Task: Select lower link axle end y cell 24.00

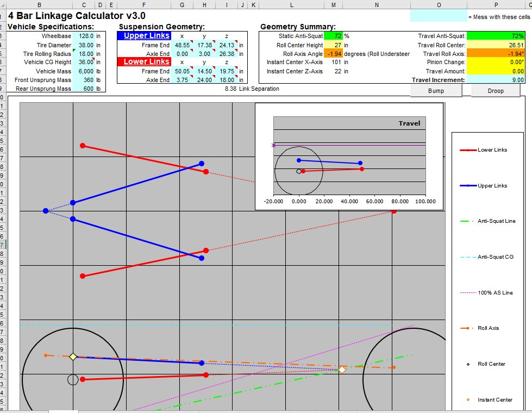Action: point(204,80)
